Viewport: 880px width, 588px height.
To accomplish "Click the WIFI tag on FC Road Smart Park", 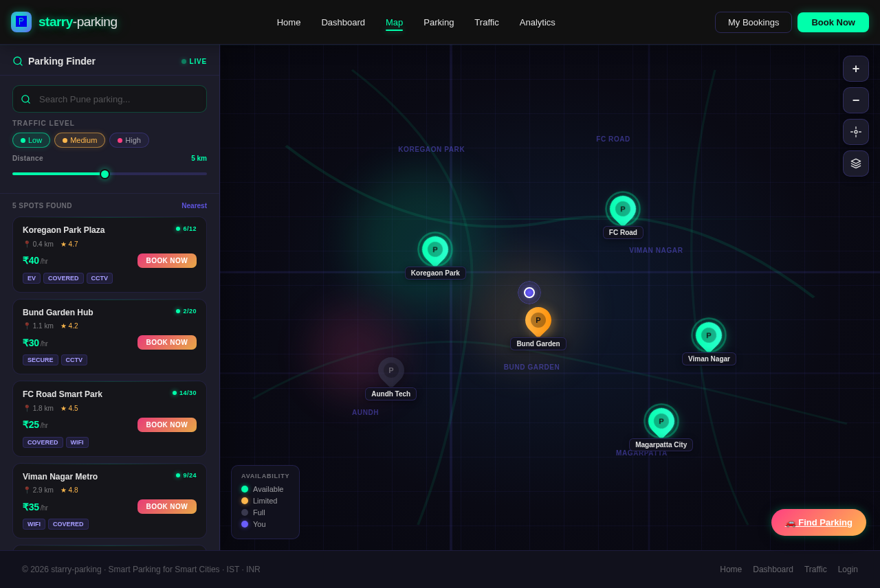I will [77, 442].
